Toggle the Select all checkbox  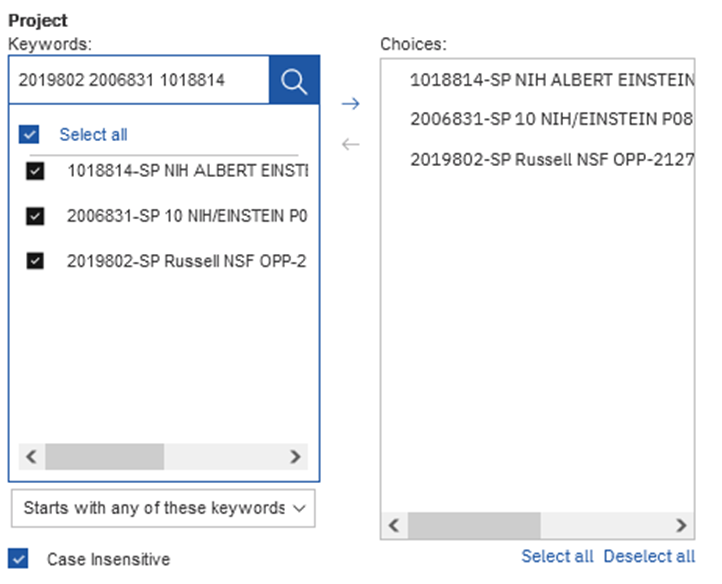pos(29,134)
